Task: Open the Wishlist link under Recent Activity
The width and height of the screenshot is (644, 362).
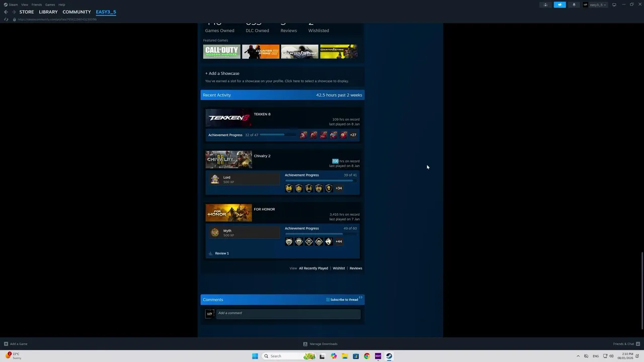Action: pyautogui.click(x=339, y=268)
